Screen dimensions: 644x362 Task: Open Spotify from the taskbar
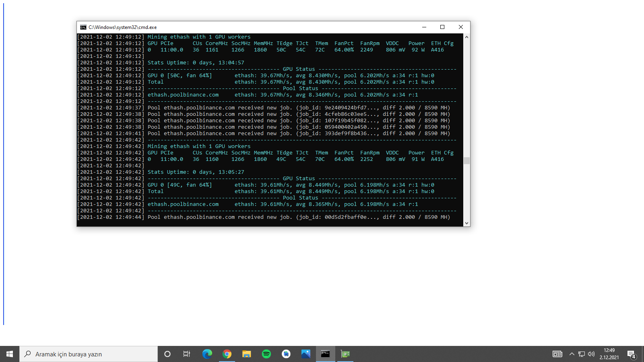[266, 354]
